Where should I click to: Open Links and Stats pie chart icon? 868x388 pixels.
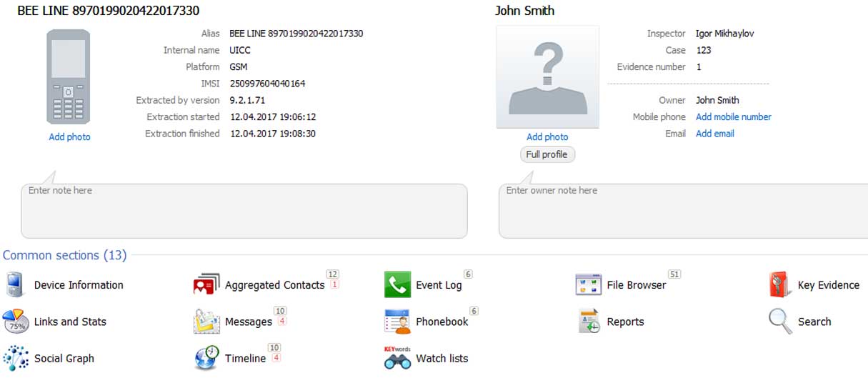(16, 322)
